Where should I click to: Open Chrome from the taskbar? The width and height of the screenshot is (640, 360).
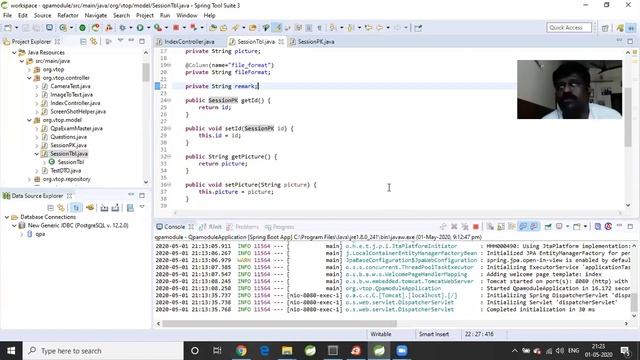[241, 351]
